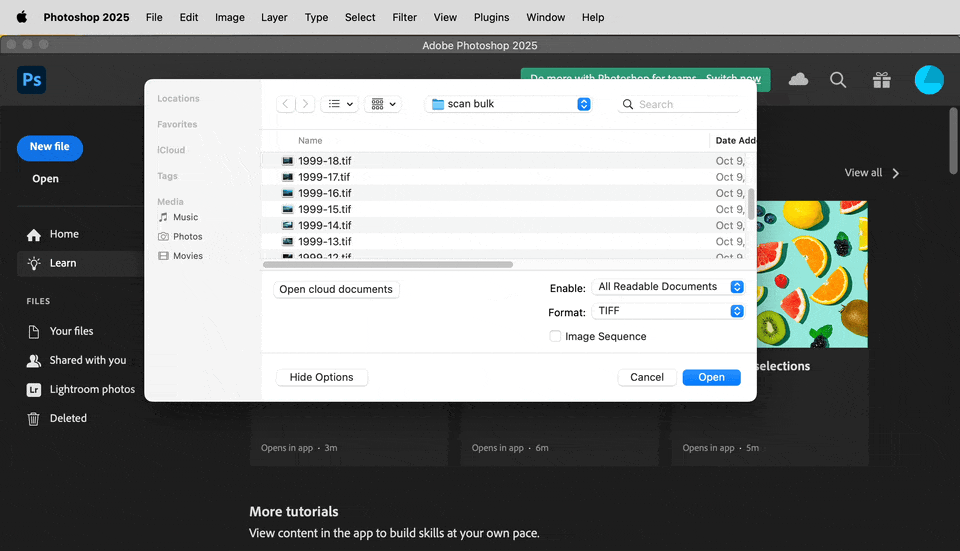
Task: Click the file icon of 1999-15.tif
Action: point(287,209)
